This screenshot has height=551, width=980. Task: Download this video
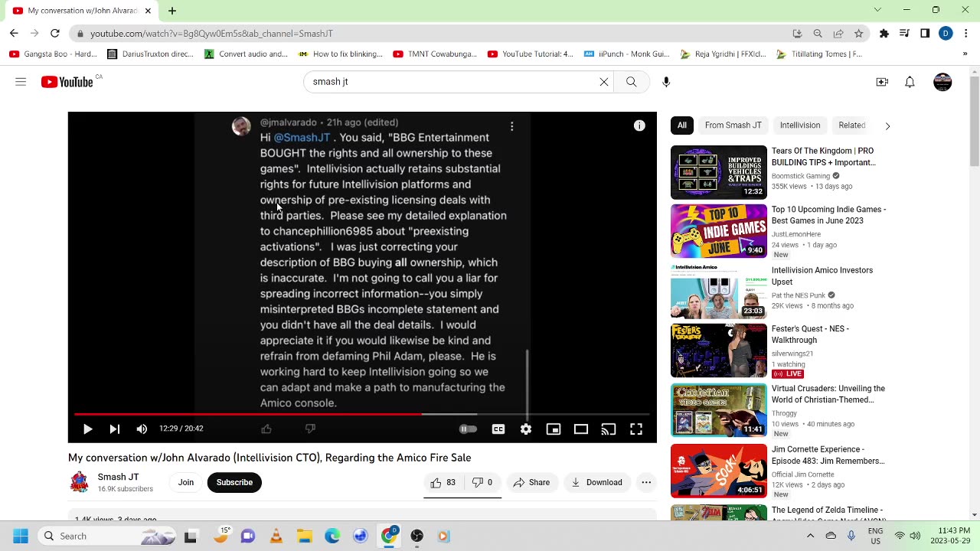pyautogui.click(x=596, y=482)
